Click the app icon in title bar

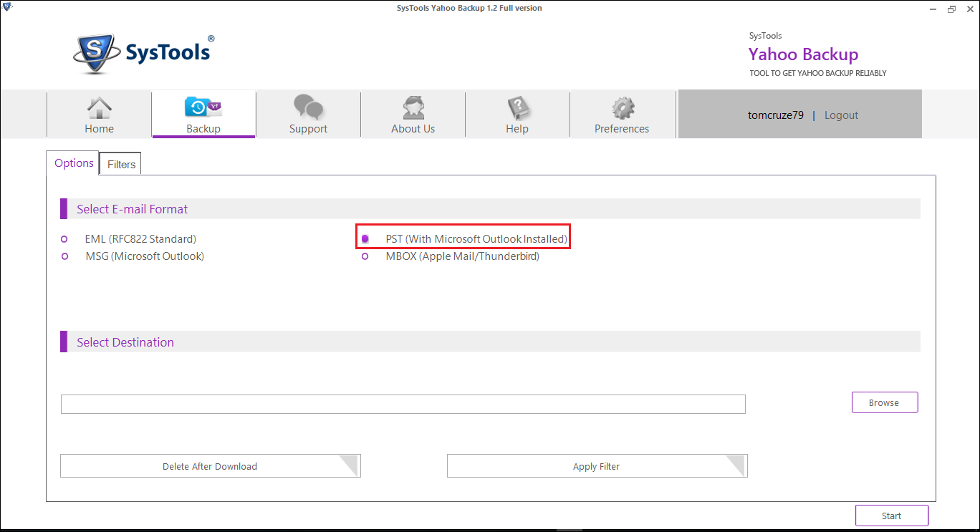point(6,8)
